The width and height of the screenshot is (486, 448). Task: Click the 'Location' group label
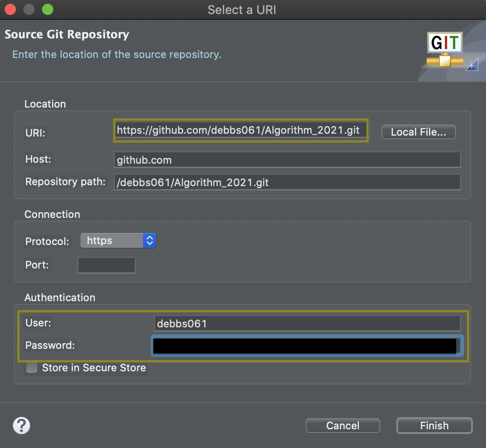pyautogui.click(x=45, y=104)
